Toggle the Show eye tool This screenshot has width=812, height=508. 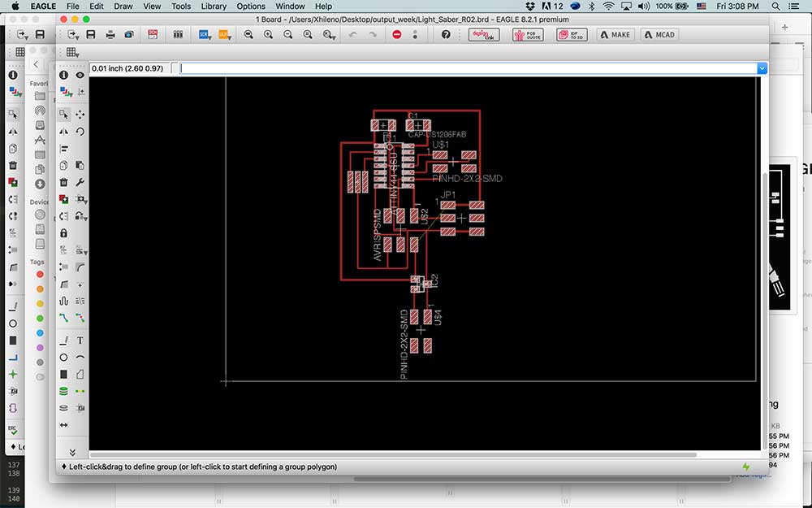(80, 75)
